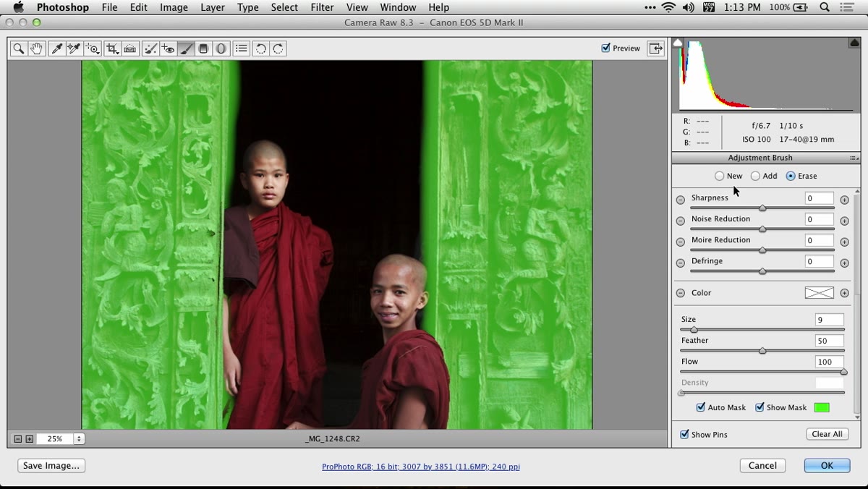This screenshot has height=489, width=868.
Task: Click Clear All adjustments button
Action: tap(827, 434)
